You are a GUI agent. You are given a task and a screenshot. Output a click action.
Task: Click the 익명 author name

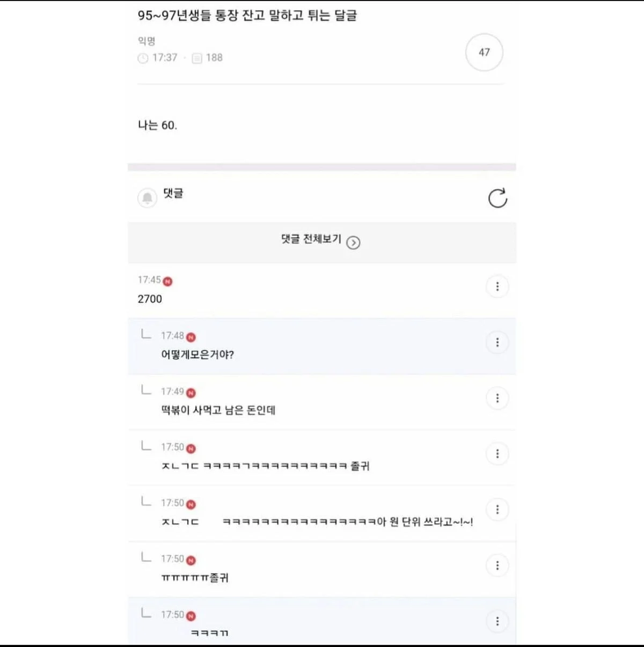pyautogui.click(x=147, y=41)
